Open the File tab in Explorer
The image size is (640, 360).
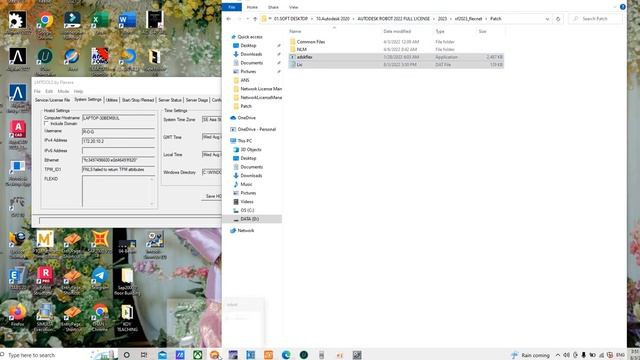tap(232, 7)
